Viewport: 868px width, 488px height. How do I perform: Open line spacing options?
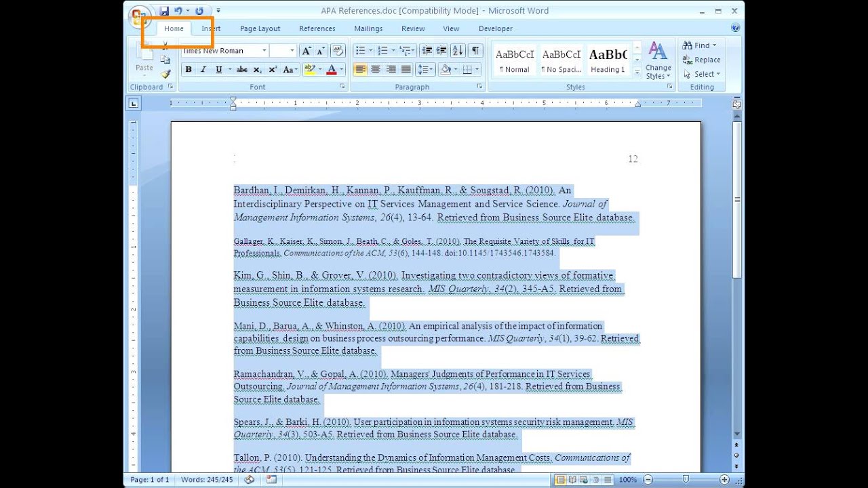(x=425, y=70)
